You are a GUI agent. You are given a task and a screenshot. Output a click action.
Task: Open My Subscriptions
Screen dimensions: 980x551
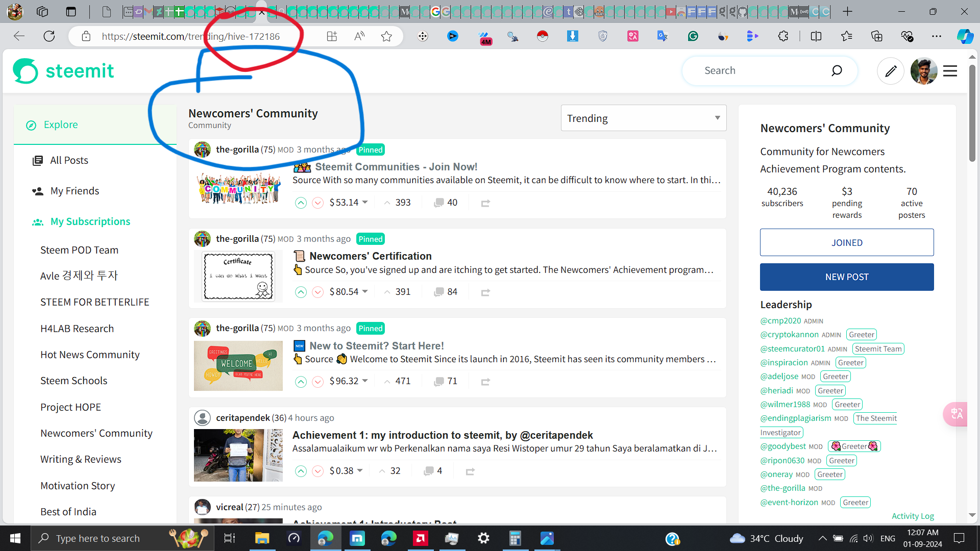pos(90,222)
